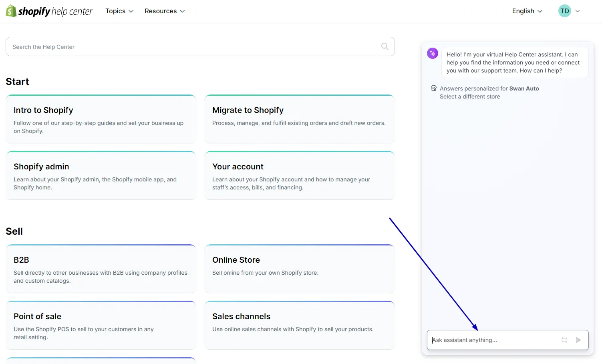Click the Shopify help center logo
The width and height of the screenshot is (602, 364).
click(49, 11)
